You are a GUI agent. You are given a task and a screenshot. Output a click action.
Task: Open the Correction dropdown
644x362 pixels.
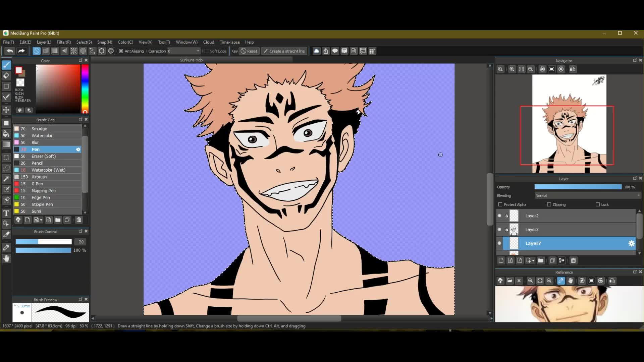(x=184, y=51)
